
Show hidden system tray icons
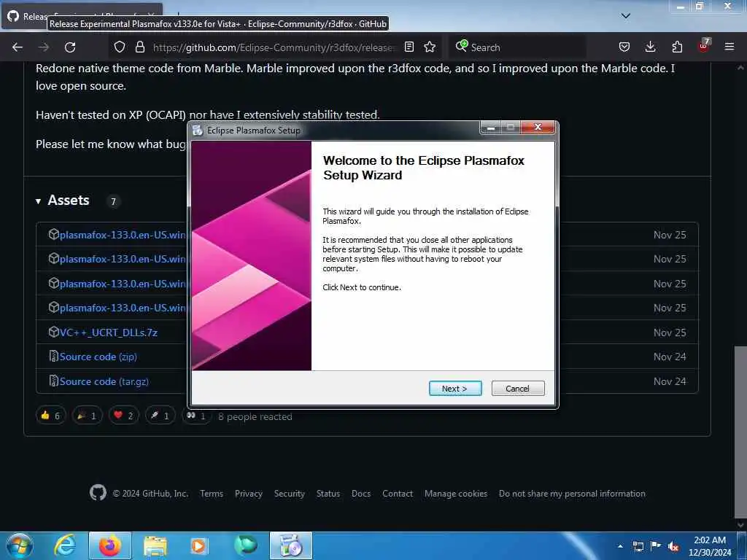click(x=620, y=546)
